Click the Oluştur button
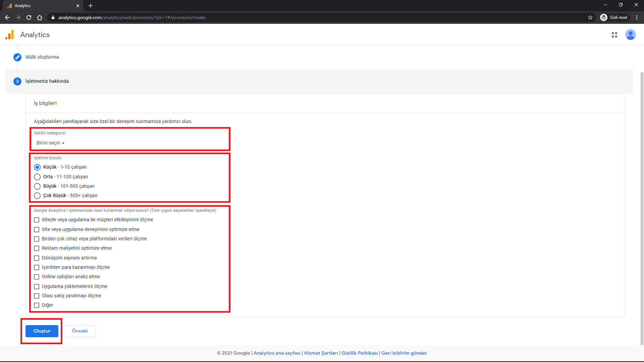The image size is (644, 362). (42, 331)
